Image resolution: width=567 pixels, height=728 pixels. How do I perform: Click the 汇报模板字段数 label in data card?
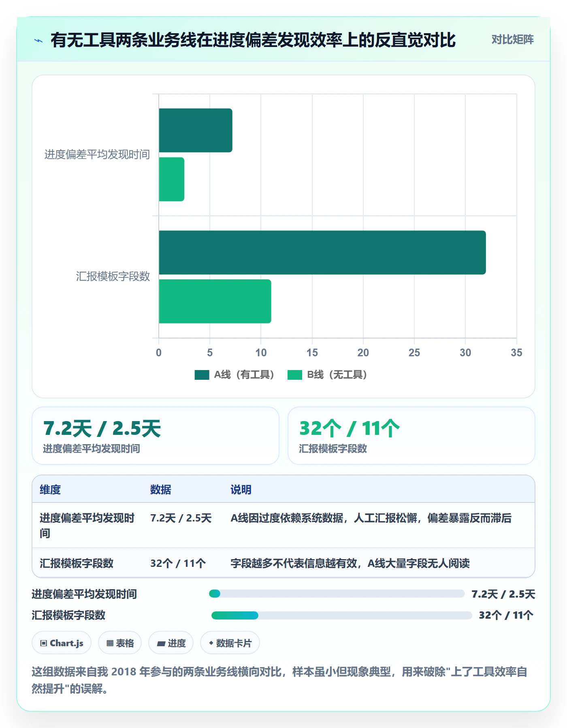pos(333,449)
